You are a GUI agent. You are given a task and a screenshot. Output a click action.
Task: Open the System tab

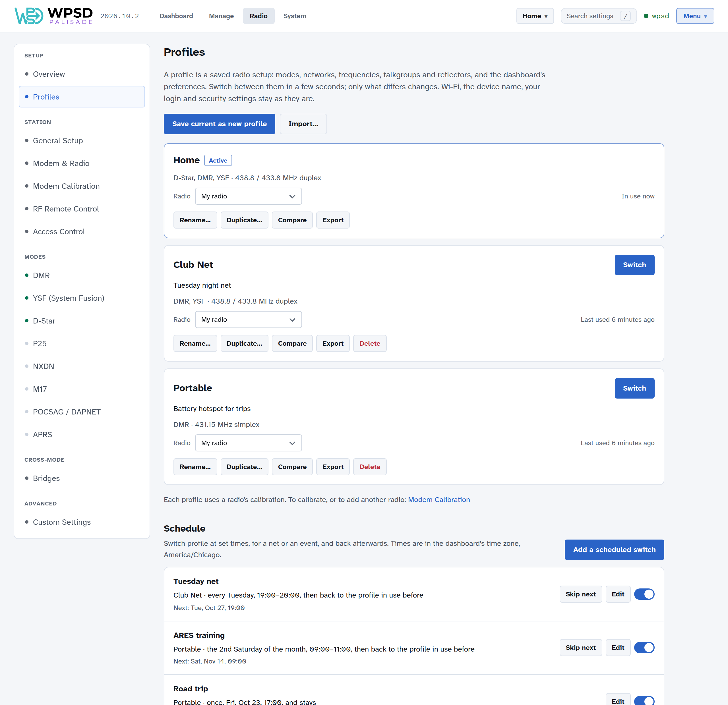tap(295, 16)
